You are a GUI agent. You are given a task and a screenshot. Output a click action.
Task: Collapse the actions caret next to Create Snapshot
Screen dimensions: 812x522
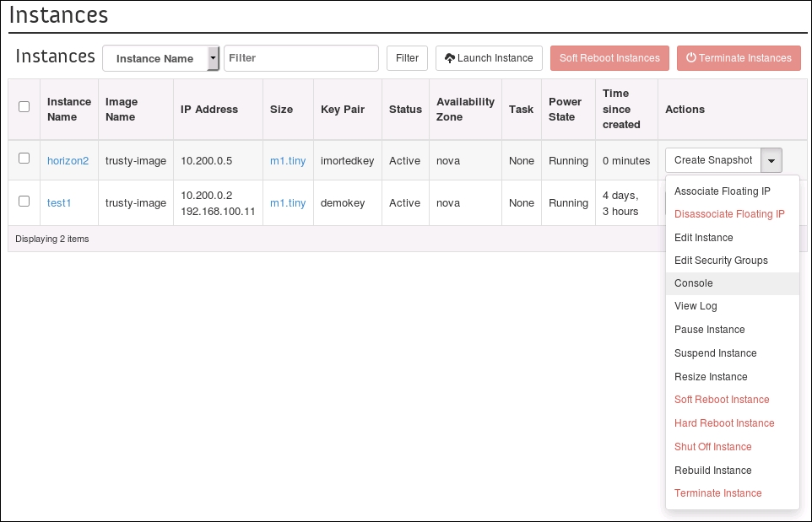[771, 160]
